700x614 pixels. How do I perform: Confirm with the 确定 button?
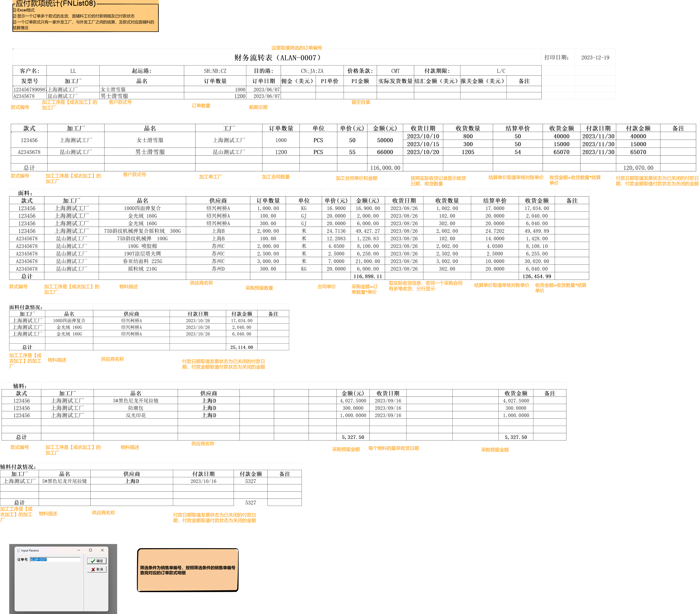(x=97, y=561)
